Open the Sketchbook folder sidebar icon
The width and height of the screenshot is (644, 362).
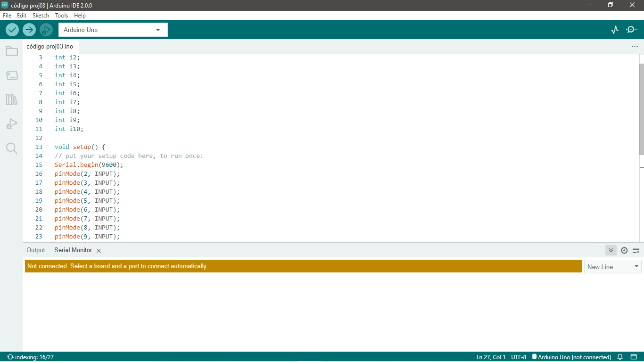(x=12, y=51)
